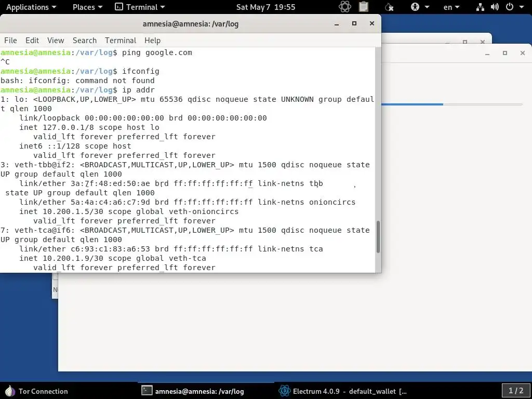Maximize the amnesia terminal window
This screenshot has height=399, width=532.
(354, 23)
